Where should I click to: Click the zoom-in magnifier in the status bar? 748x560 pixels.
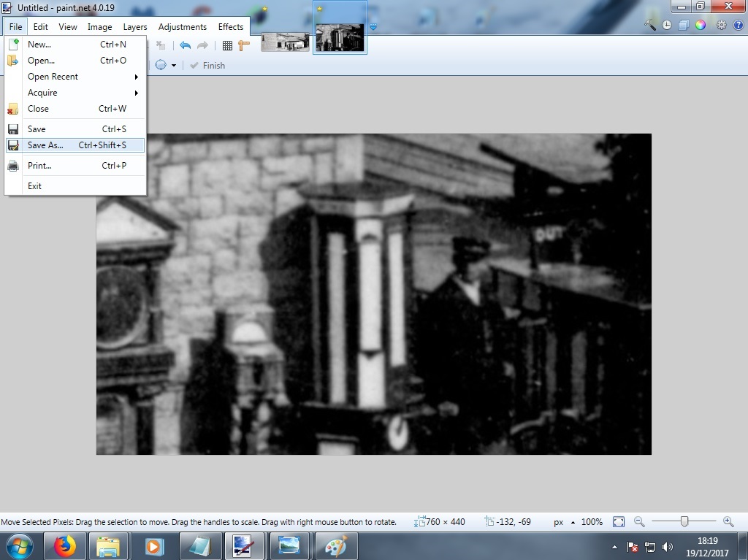coord(728,521)
